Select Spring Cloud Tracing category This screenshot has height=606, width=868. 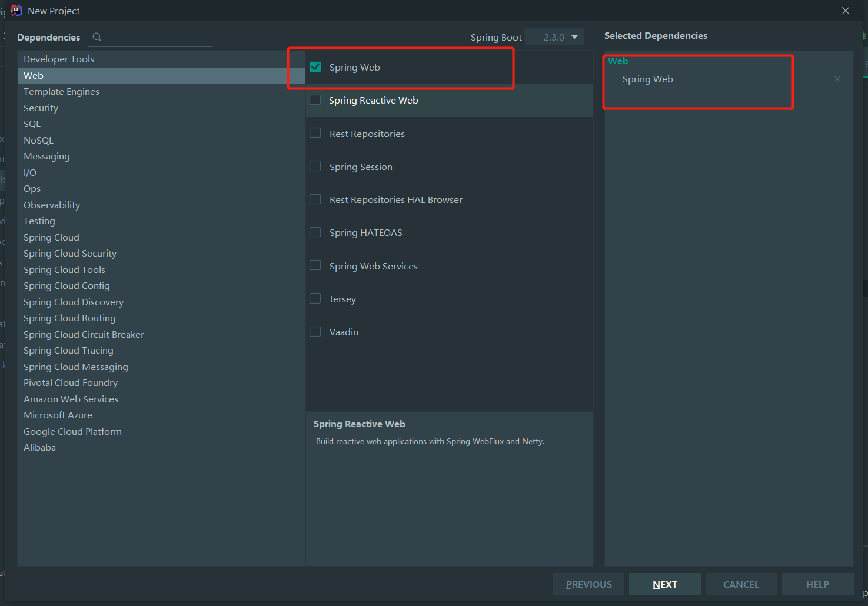pos(161,350)
